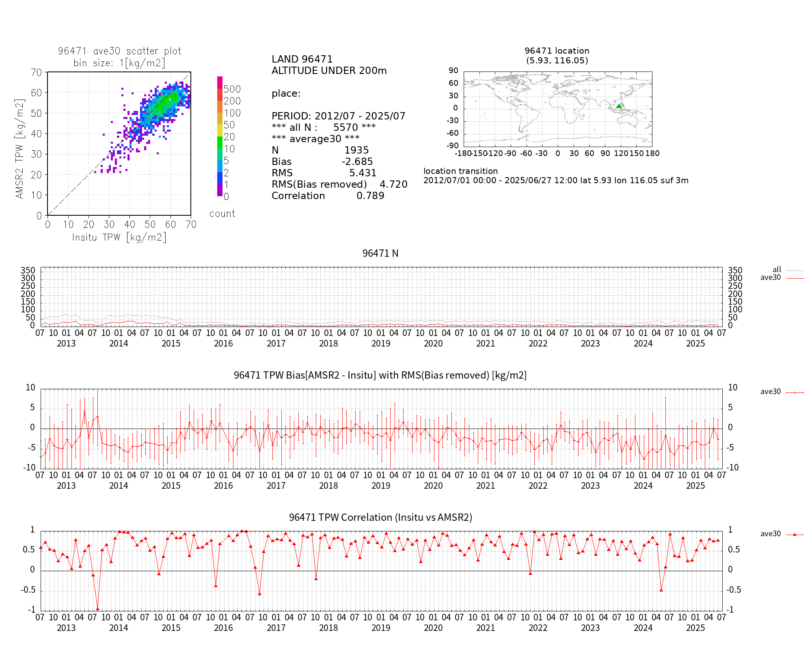
Task: Click the 'ALTITUDE UNDER 200m' text
Action: pyautogui.click(x=329, y=71)
